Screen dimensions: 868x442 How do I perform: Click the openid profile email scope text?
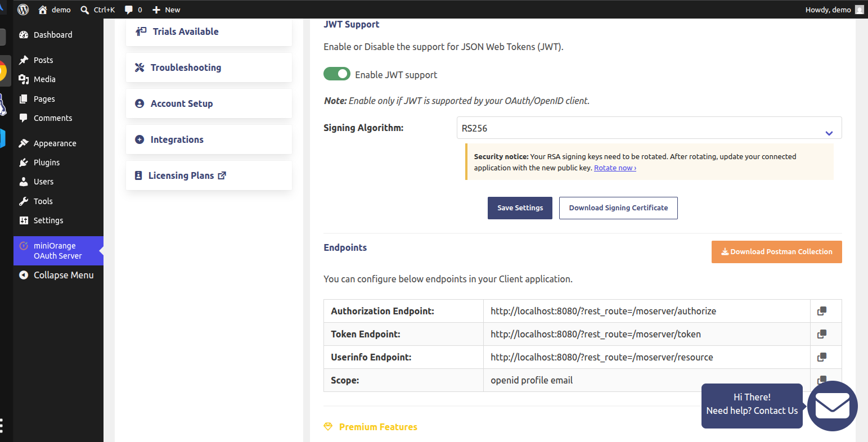pos(532,380)
